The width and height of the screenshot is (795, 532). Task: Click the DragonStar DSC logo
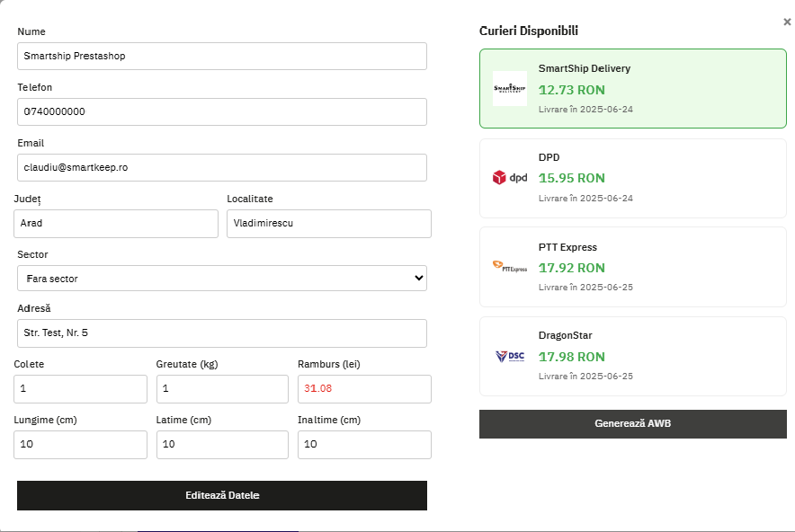coord(509,356)
